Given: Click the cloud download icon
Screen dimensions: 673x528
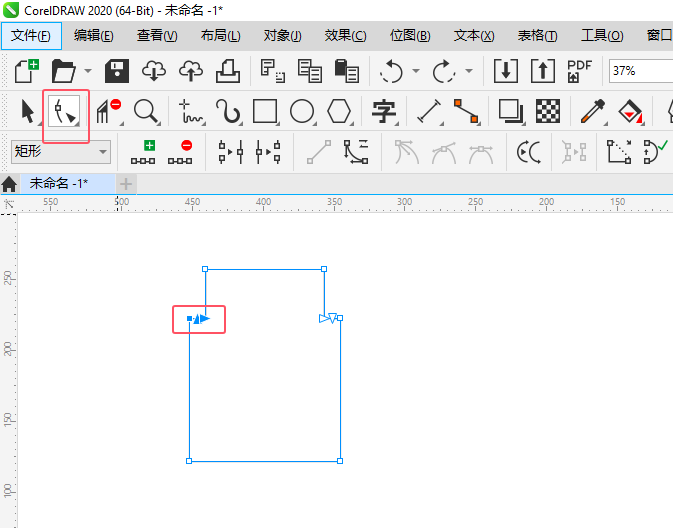Looking at the screenshot, I should click(x=154, y=71).
